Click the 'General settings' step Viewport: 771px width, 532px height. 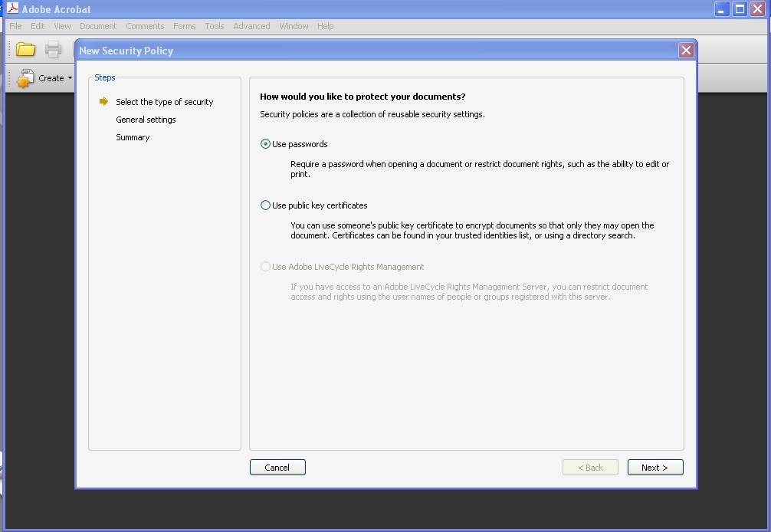tap(146, 120)
